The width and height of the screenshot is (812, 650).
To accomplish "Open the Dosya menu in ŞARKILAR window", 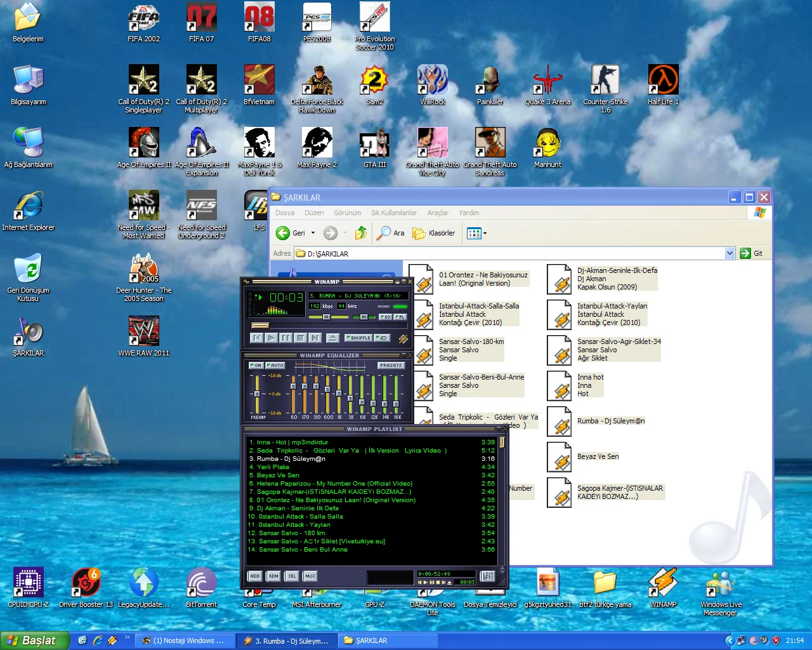I will [x=284, y=213].
